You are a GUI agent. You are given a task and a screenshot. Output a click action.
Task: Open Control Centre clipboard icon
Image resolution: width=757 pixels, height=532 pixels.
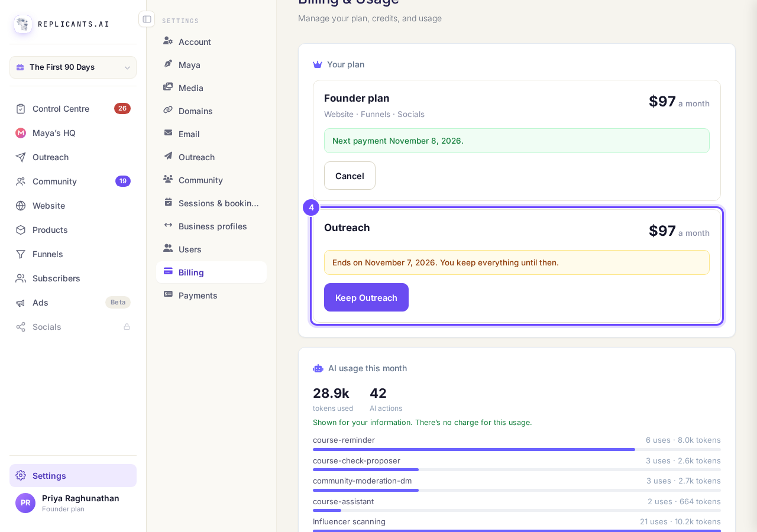[x=21, y=109]
